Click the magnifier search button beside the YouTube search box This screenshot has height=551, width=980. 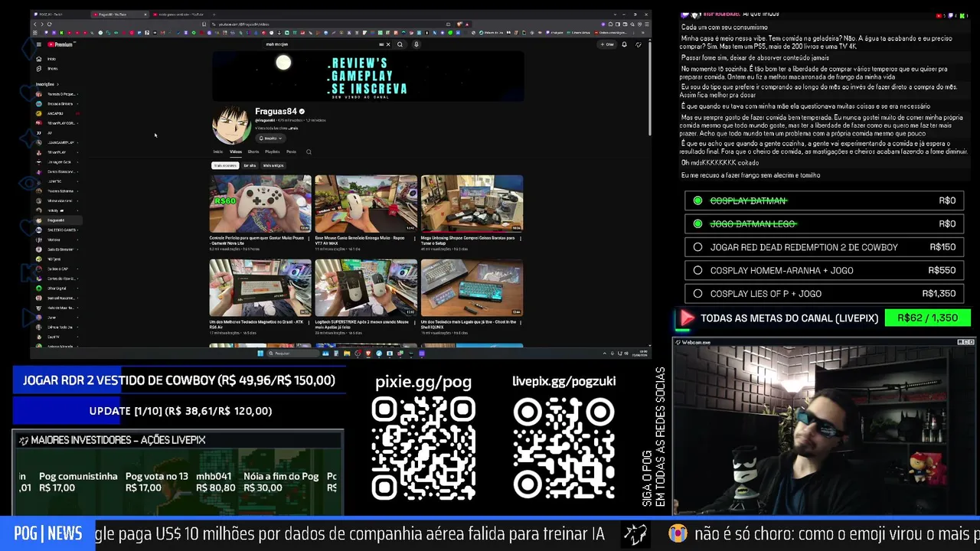(400, 44)
